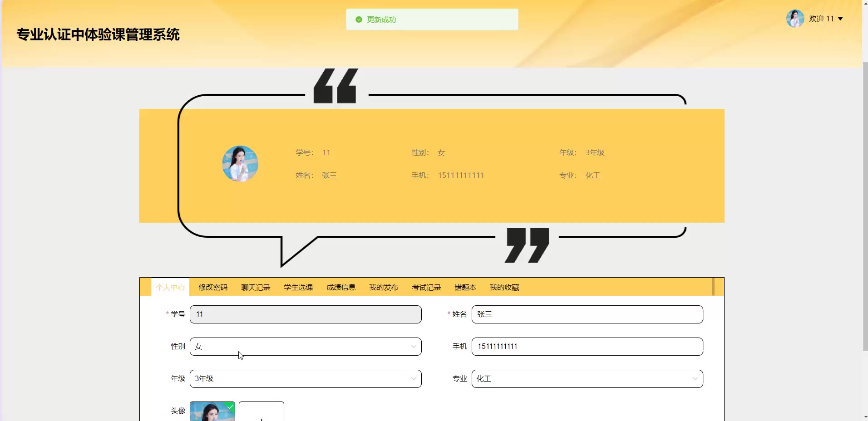Click the page vertical scrollbar
The image size is (868, 421).
click(865, 206)
